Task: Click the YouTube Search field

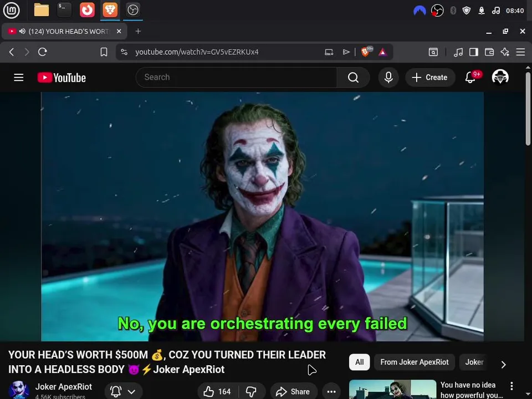Action: tap(236, 78)
